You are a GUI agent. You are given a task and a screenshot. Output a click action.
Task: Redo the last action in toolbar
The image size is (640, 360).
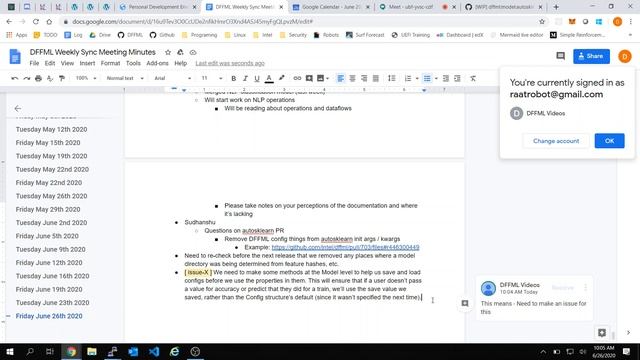tap(27, 78)
